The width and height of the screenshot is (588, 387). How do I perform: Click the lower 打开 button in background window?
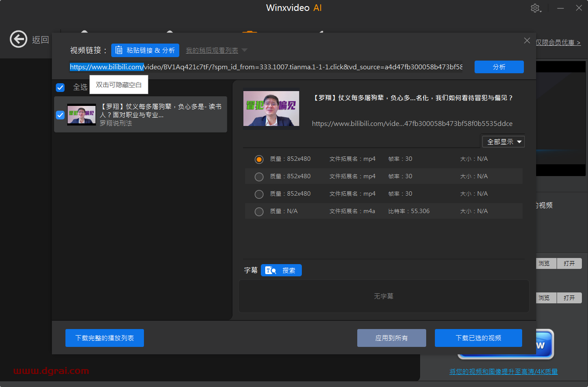[569, 298]
